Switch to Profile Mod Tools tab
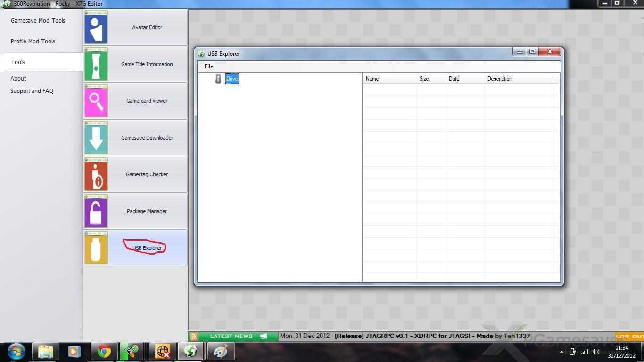The image size is (644, 362). [33, 41]
